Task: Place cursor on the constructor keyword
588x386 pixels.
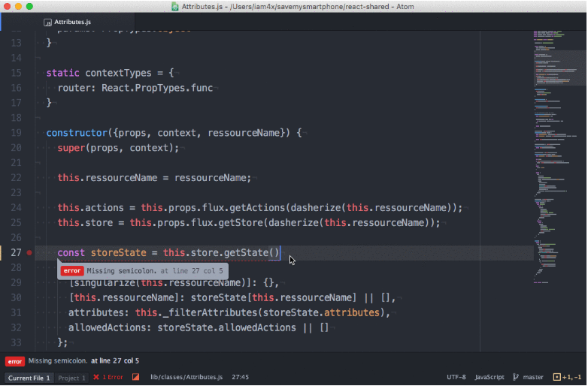Action: (x=77, y=133)
